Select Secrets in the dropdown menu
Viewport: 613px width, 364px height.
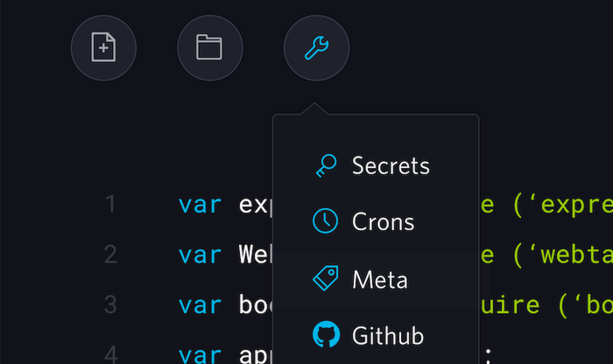click(391, 165)
